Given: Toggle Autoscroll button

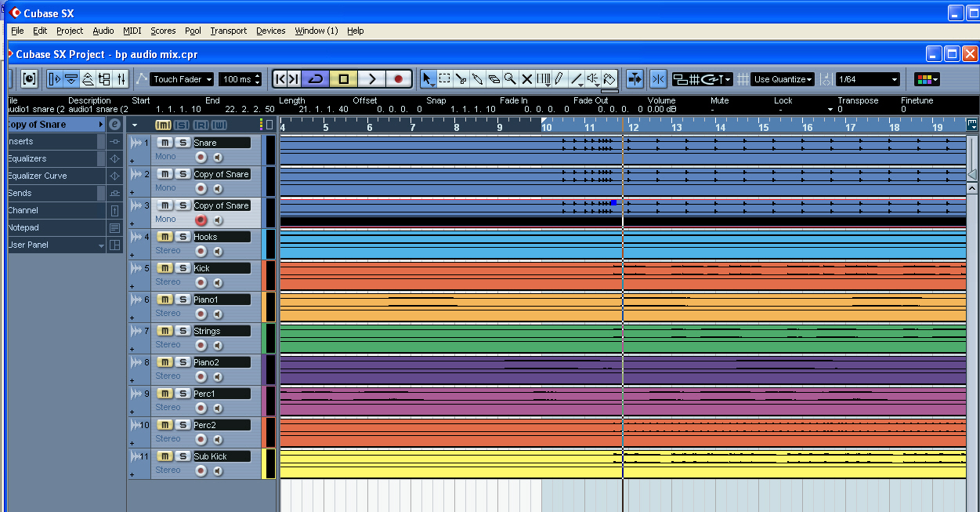Looking at the screenshot, I should point(635,79).
